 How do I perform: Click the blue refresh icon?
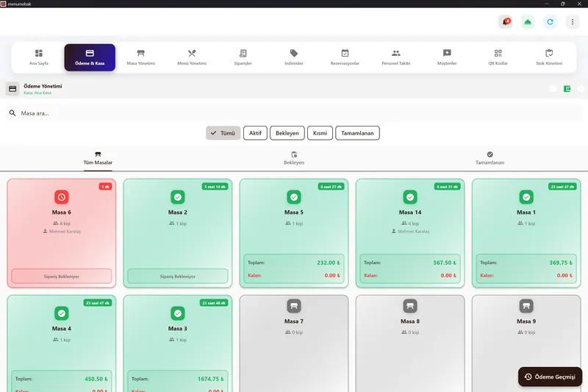[x=550, y=22]
